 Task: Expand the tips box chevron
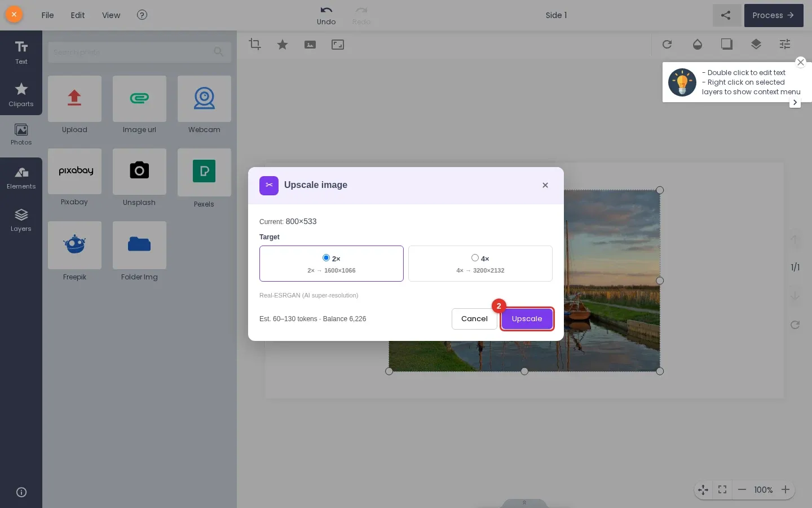pos(795,102)
